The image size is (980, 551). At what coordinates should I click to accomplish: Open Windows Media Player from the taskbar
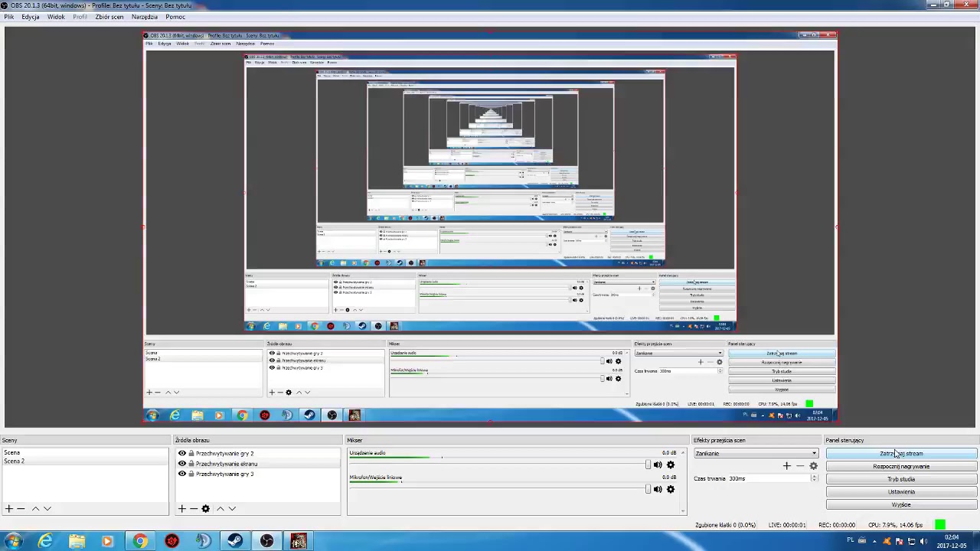point(107,541)
